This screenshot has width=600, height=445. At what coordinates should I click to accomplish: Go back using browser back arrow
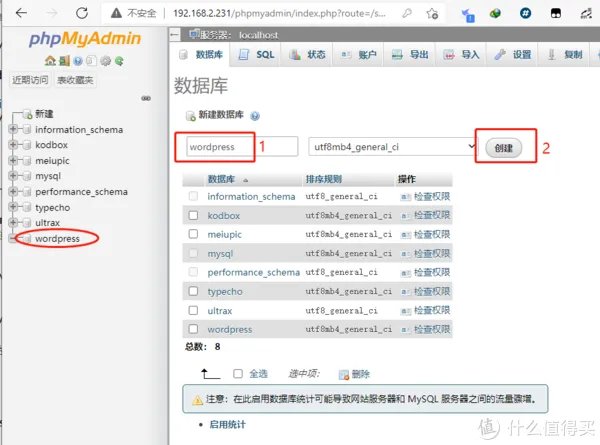(21, 13)
